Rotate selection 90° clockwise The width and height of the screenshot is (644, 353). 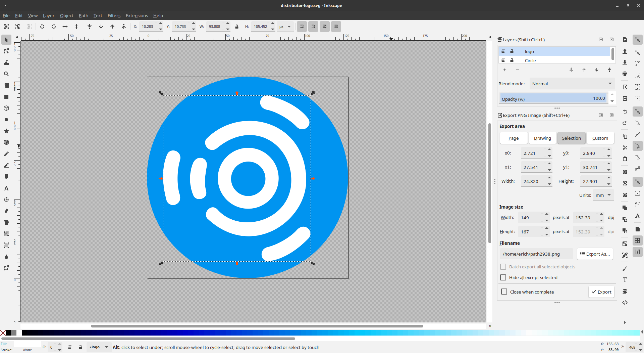(x=54, y=27)
